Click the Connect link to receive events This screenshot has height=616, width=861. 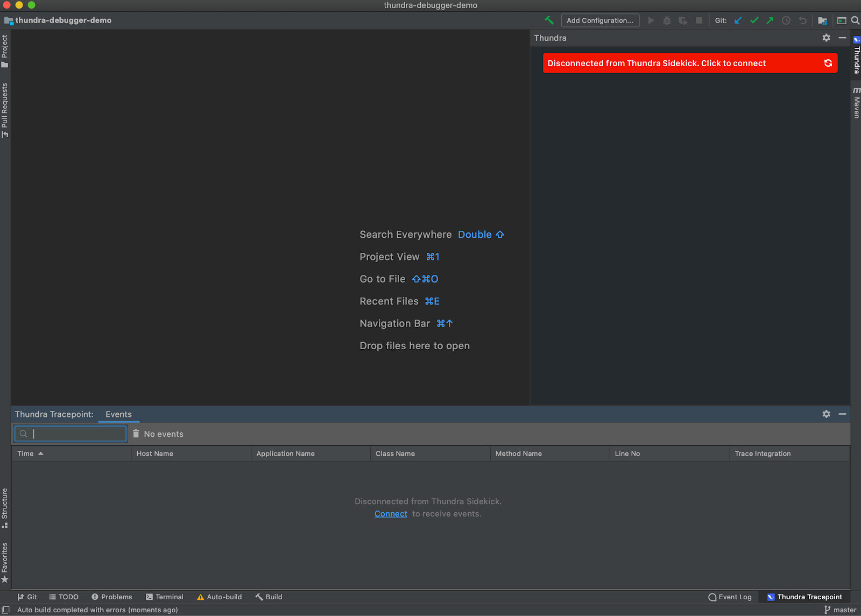pyautogui.click(x=391, y=514)
